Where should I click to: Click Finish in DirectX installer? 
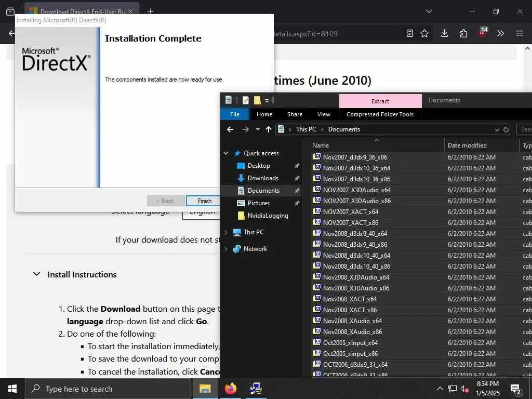(x=205, y=201)
